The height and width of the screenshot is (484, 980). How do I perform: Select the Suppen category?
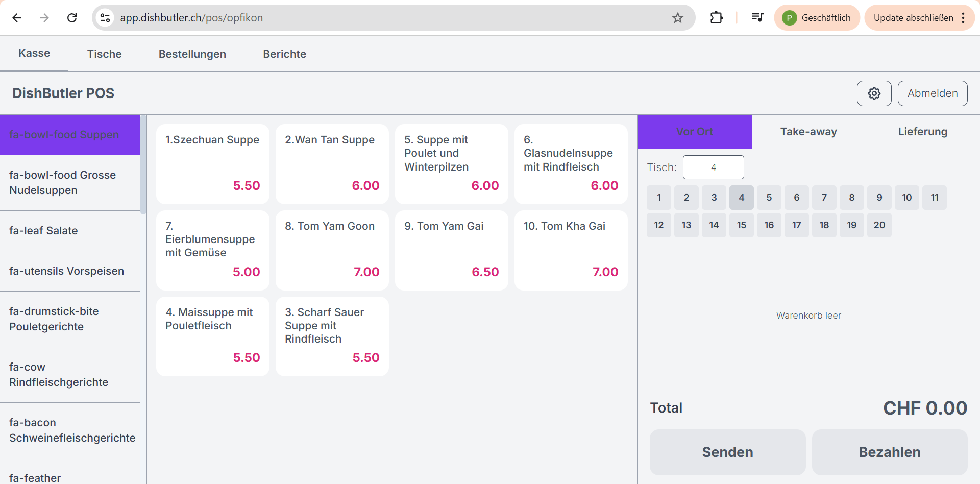70,135
